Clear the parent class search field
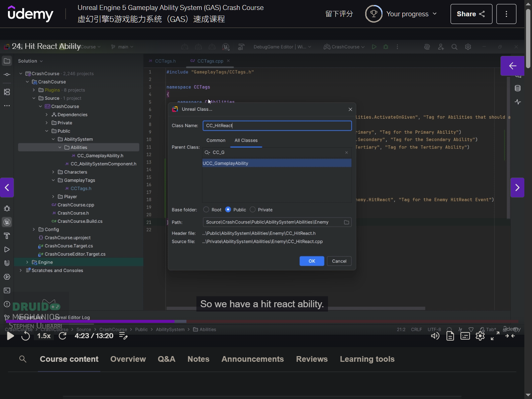 point(347,152)
